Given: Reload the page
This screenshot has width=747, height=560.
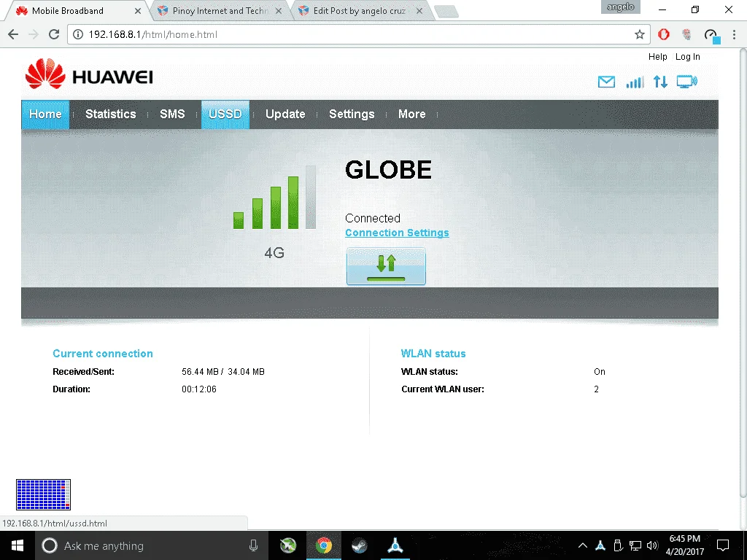Looking at the screenshot, I should click(54, 34).
